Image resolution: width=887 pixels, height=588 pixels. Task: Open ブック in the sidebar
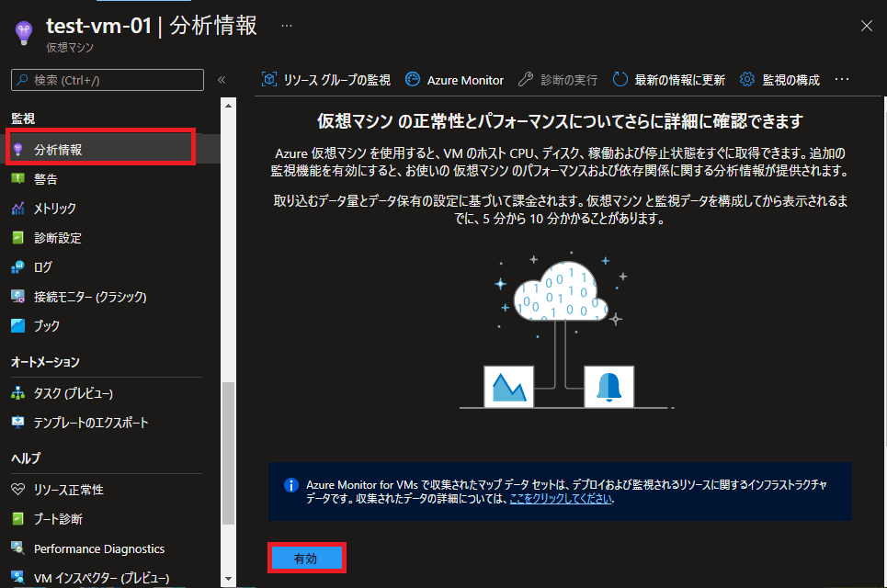point(46,326)
